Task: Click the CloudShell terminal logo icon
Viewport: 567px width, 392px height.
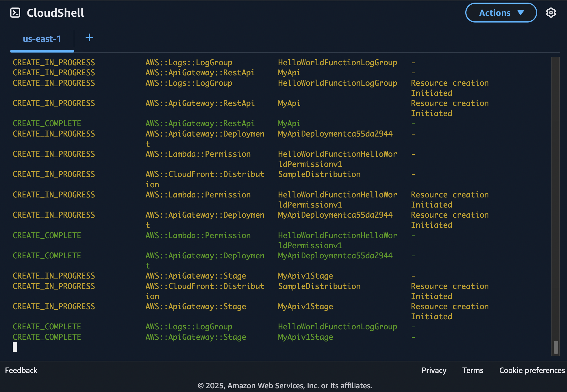Action: pos(15,13)
